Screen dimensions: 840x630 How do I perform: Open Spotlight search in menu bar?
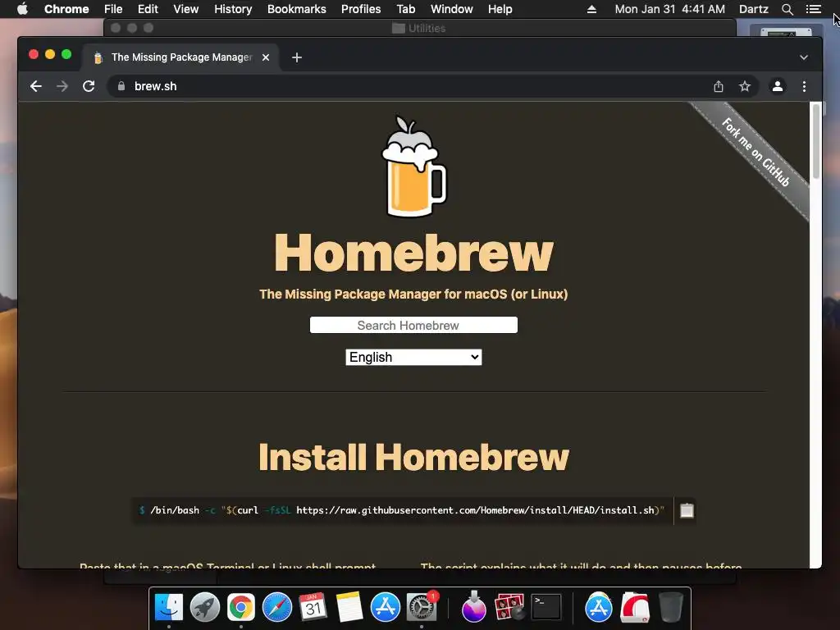tap(787, 9)
